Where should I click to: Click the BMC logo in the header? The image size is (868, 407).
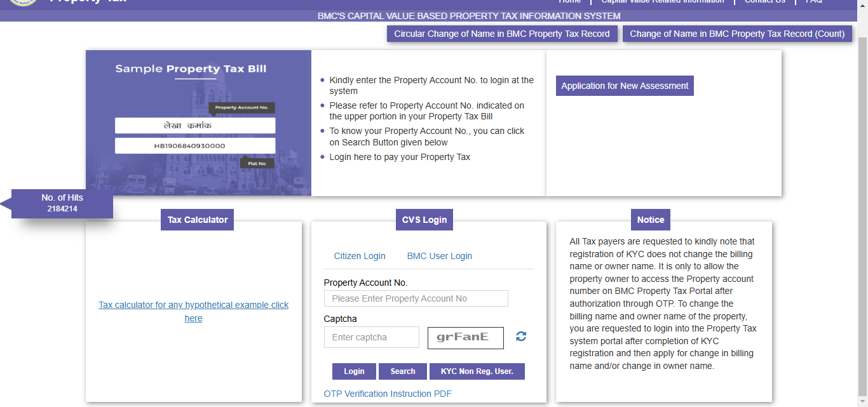[24, 2]
